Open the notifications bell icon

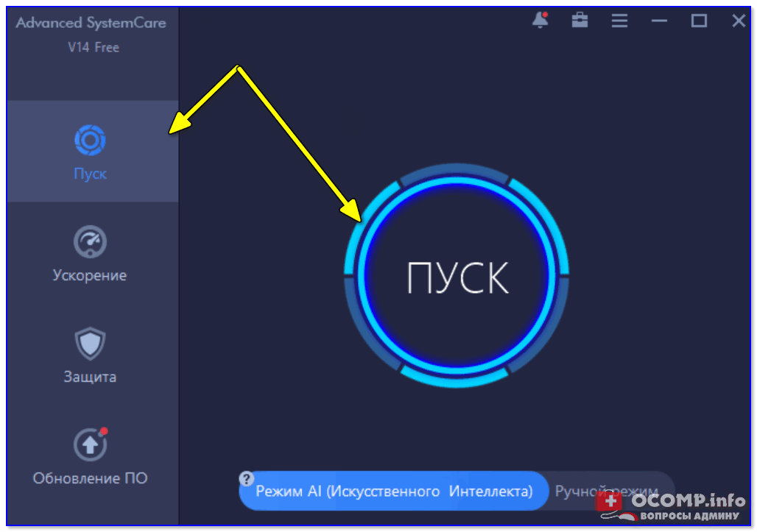541,21
